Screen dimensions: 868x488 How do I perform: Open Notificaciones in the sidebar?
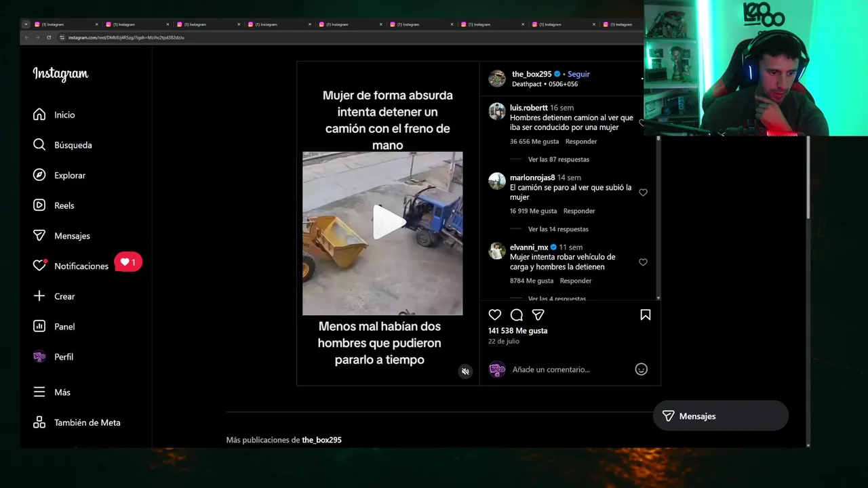point(71,266)
